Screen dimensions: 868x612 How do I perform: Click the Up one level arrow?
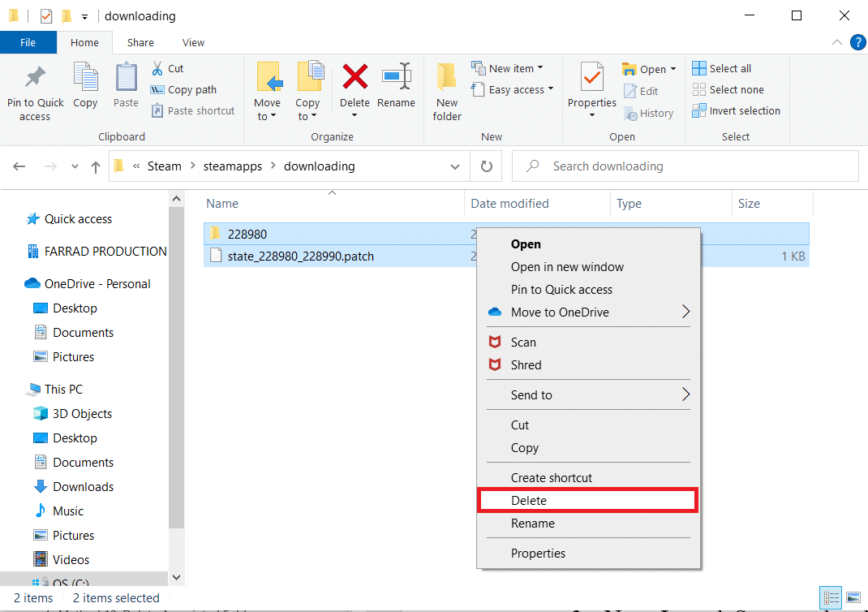pos(95,166)
